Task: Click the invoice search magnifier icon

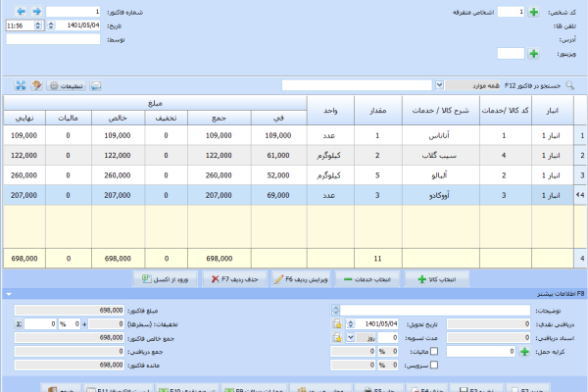Action: [x=570, y=85]
